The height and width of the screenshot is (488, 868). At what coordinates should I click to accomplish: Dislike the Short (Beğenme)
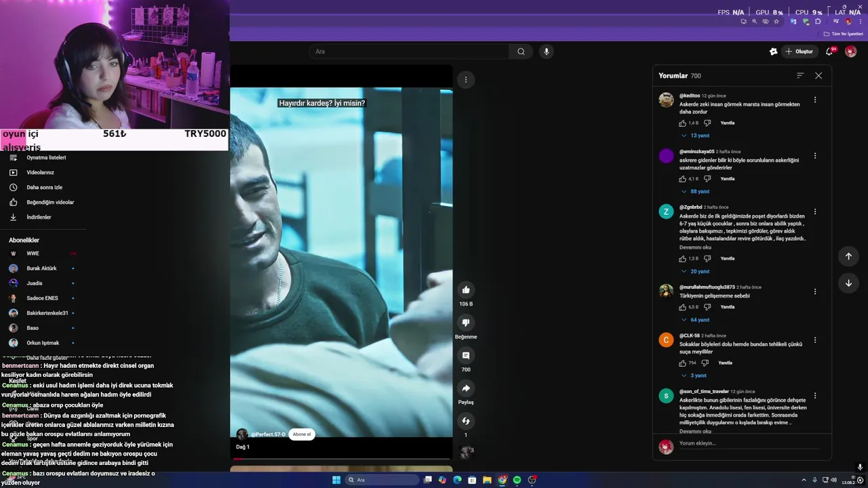point(466,323)
